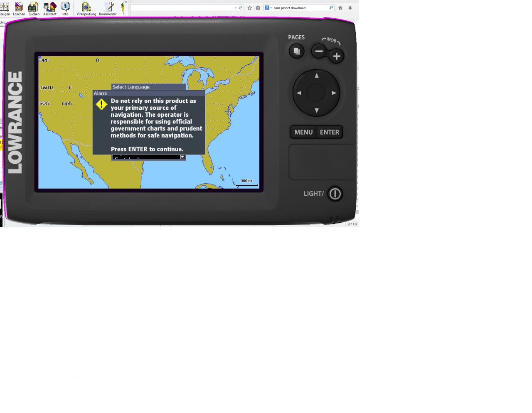Click the Löschen toolbar icon
Viewport: 532px width, 413px height.
(x=19, y=7)
